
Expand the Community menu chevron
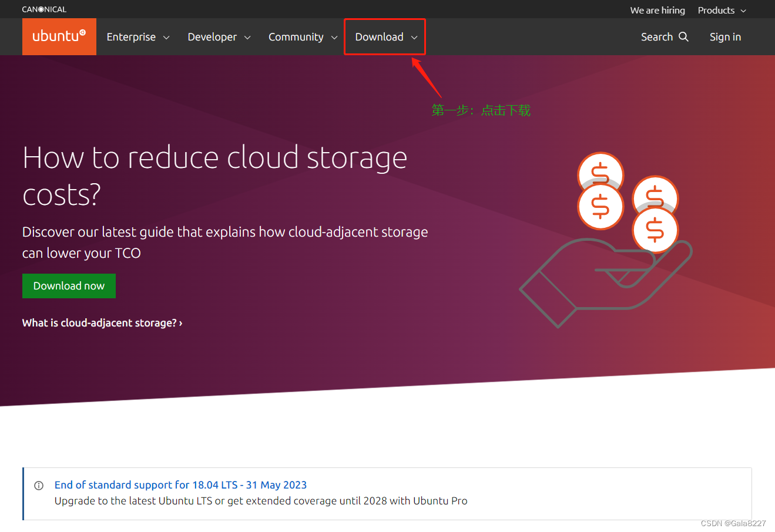click(334, 38)
